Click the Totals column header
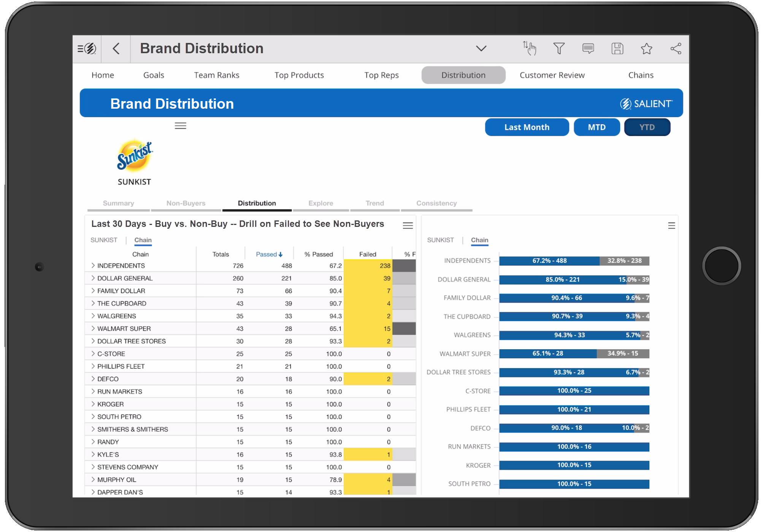 tap(220, 254)
